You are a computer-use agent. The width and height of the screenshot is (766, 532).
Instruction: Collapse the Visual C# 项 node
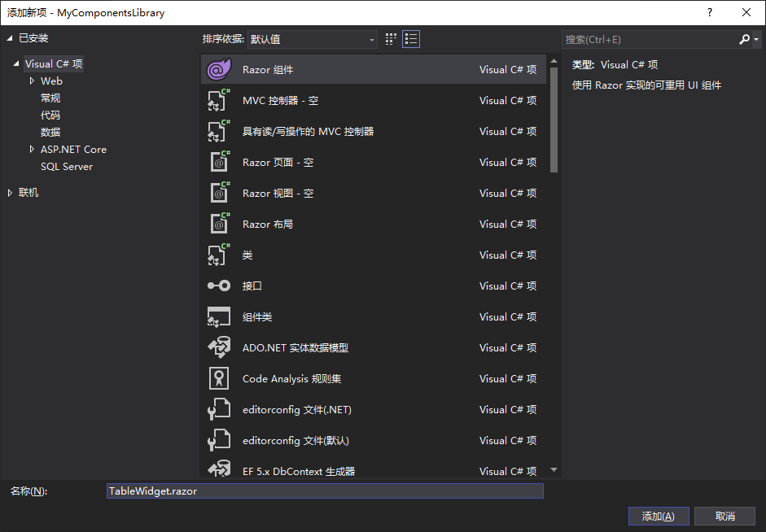click(x=16, y=63)
